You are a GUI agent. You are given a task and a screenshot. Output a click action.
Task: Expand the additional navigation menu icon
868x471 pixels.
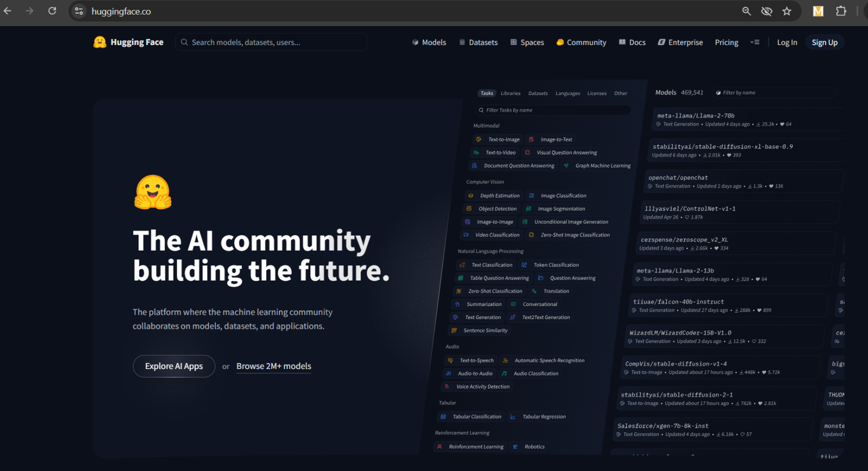755,42
